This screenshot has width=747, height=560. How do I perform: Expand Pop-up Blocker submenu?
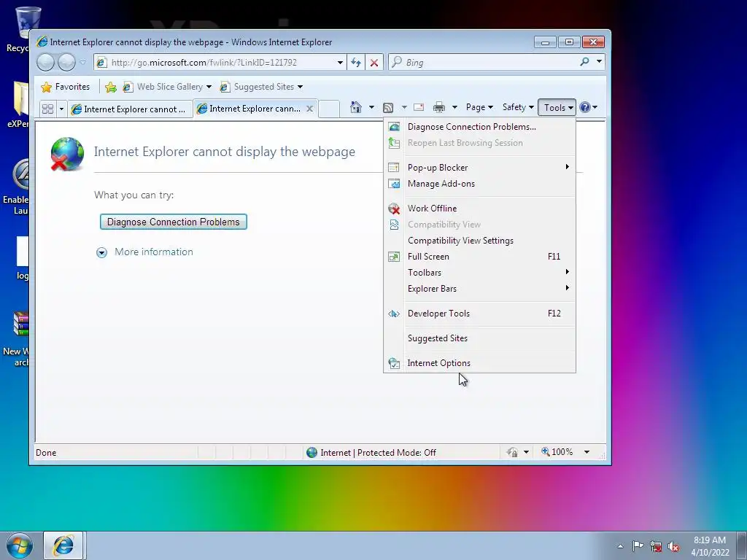click(x=480, y=167)
